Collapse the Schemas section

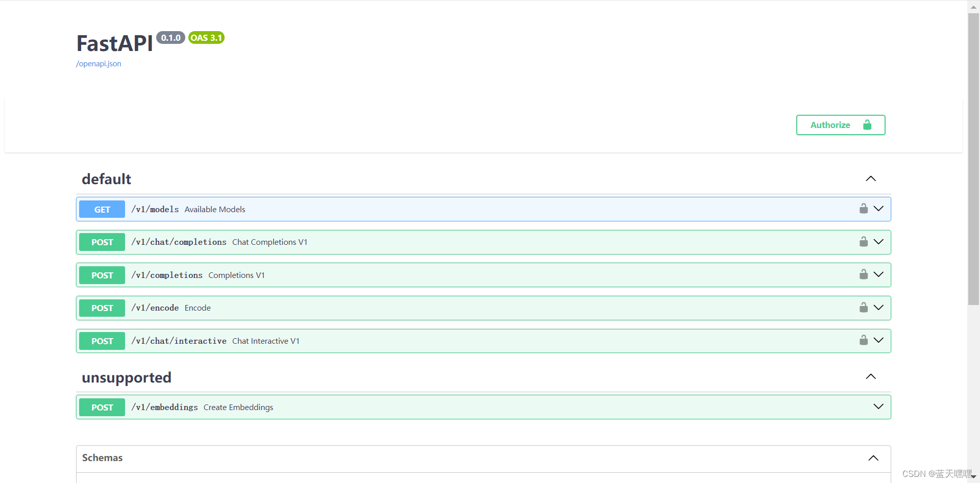[873, 458]
